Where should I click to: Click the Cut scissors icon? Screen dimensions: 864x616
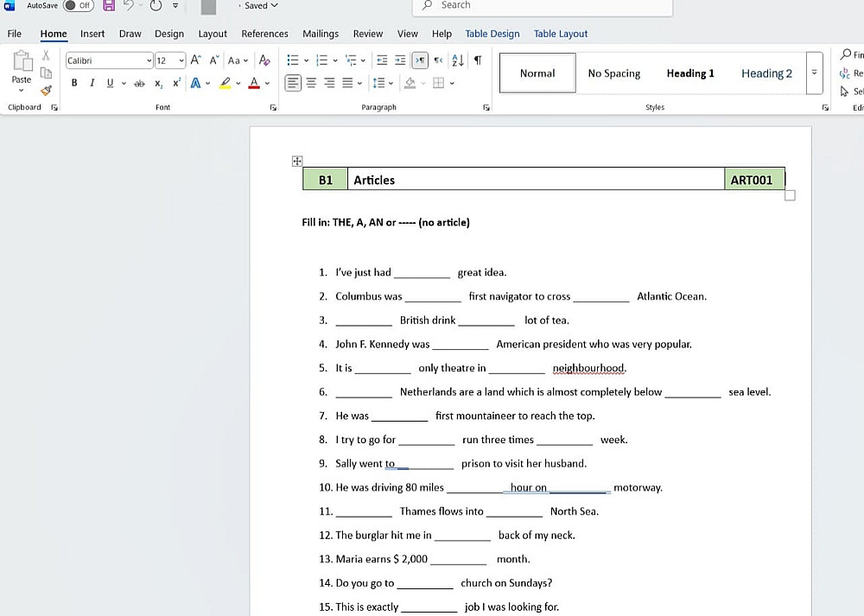[47, 55]
